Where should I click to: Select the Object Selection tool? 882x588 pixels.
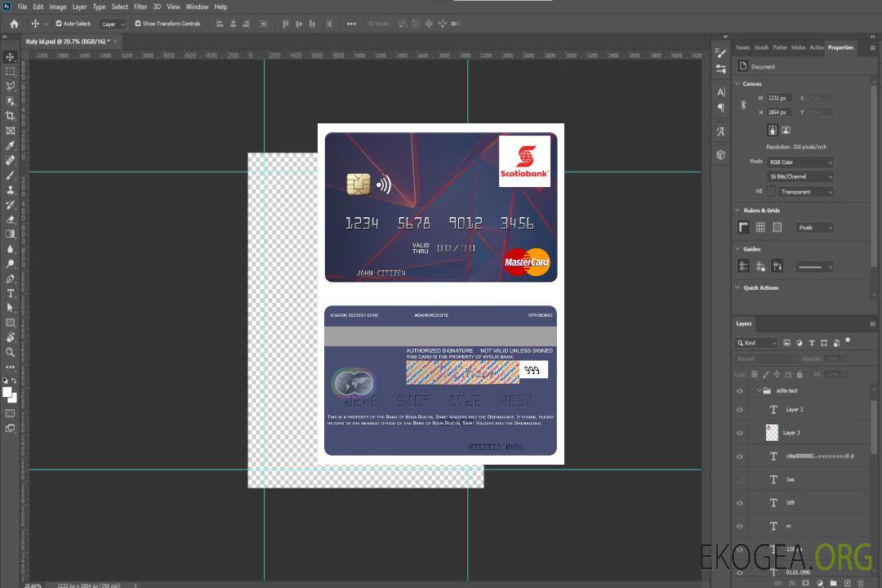point(10,100)
